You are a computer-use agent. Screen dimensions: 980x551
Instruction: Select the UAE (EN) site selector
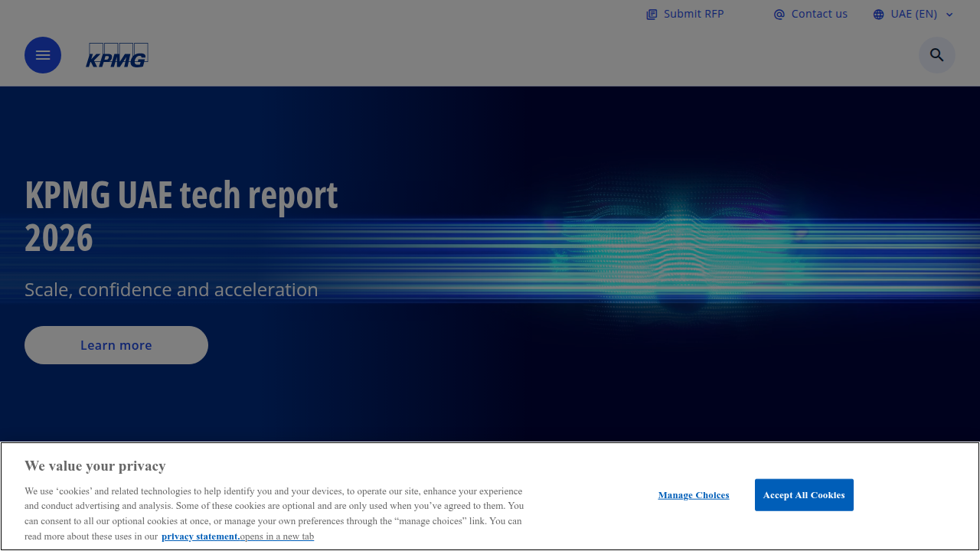pos(913,14)
